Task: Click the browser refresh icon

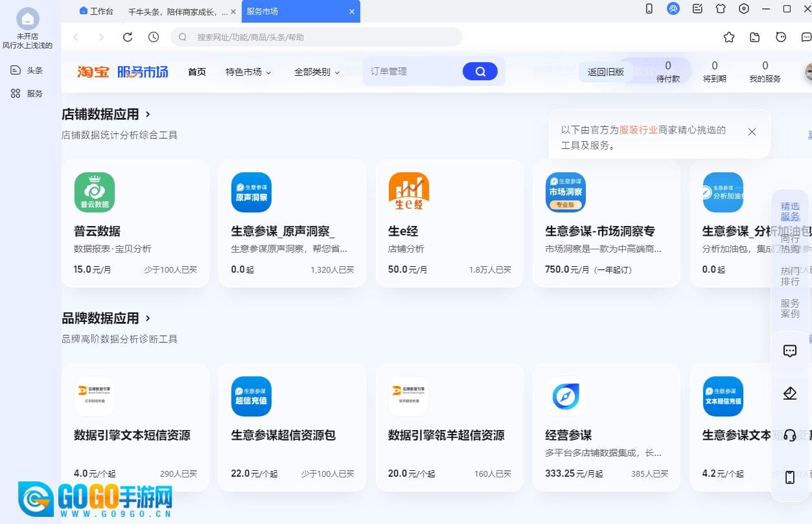Action: click(x=128, y=37)
